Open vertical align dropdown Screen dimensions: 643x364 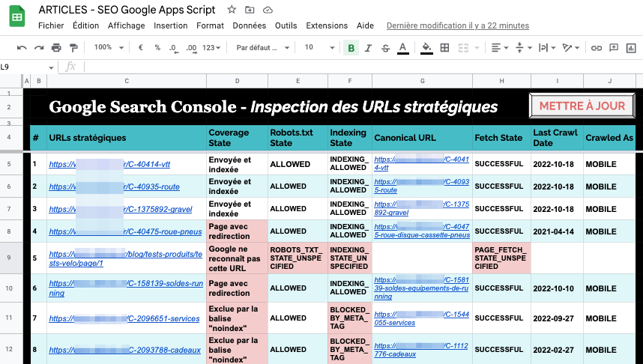tap(523, 48)
